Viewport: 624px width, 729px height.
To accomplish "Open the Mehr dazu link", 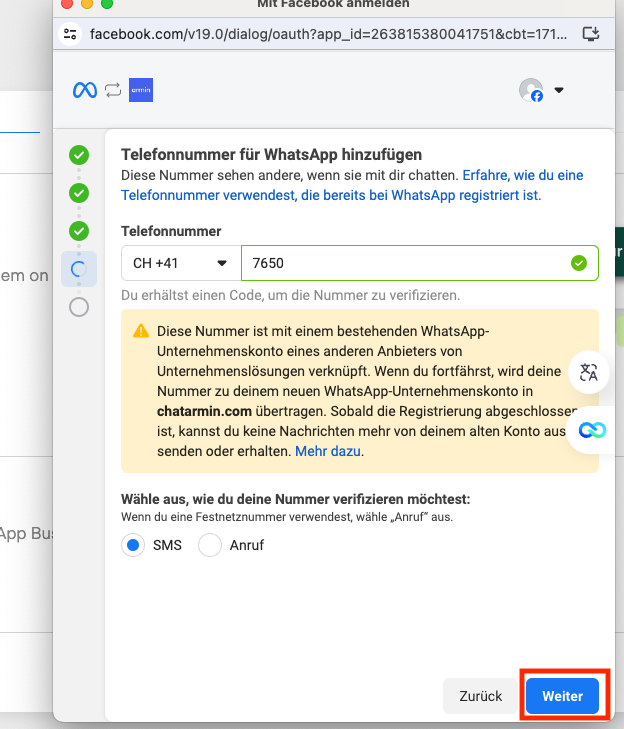I will pos(328,452).
